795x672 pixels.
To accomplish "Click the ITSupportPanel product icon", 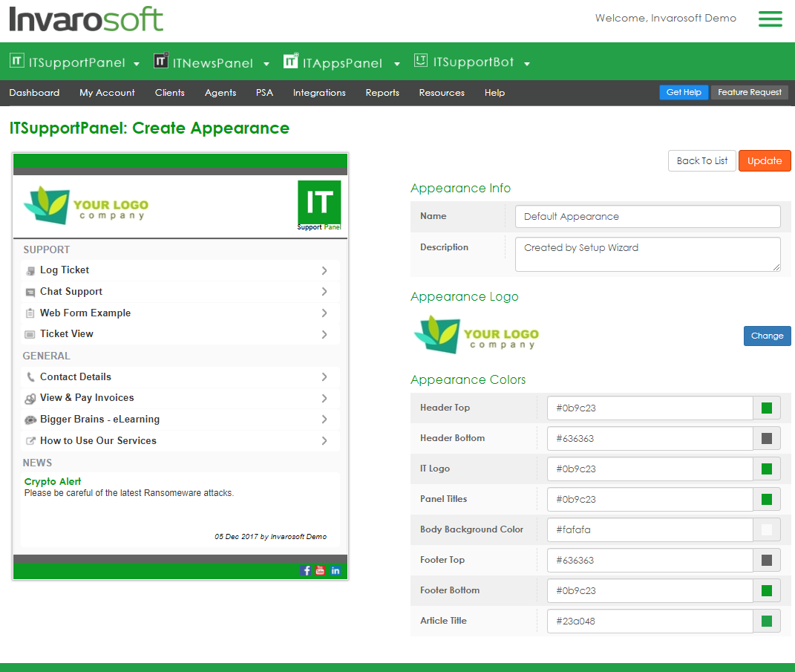I will (17, 61).
